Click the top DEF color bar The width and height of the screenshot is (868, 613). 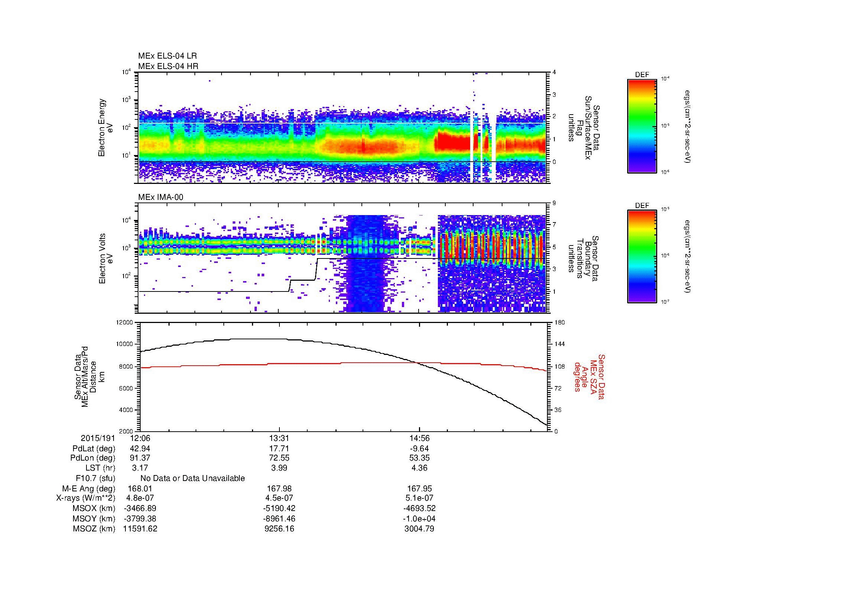tap(642, 126)
